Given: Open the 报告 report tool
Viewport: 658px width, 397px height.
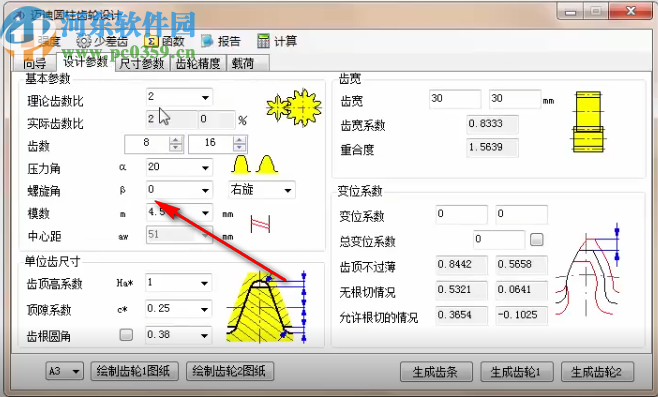Looking at the screenshot, I should click(x=220, y=41).
